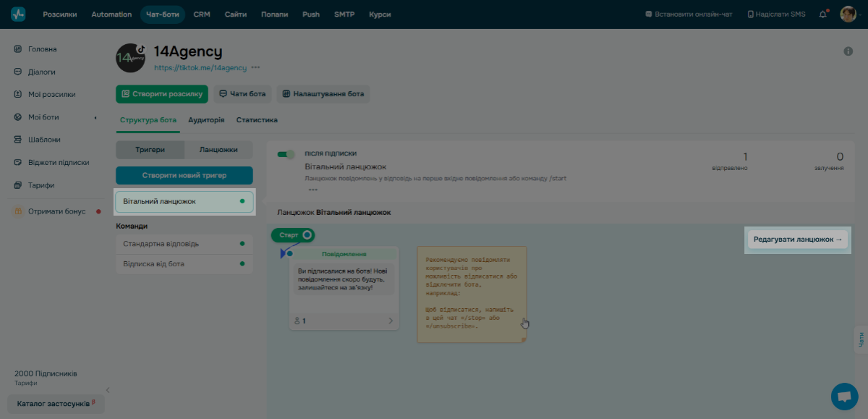The height and width of the screenshot is (419, 868).
Task: Open the notifications bell
Action: pyautogui.click(x=823, y=14)
